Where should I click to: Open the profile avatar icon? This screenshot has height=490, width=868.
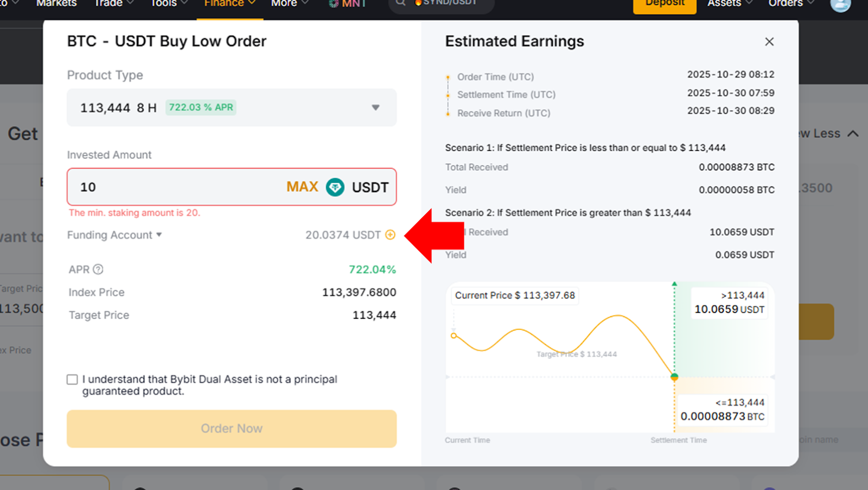point(841,5)
